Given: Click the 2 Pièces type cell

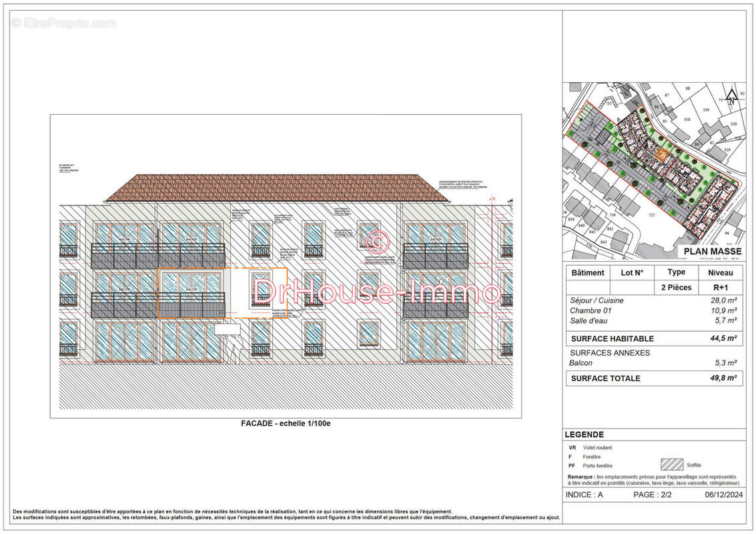Looking at the screenshot, I should tap(676, 288).
